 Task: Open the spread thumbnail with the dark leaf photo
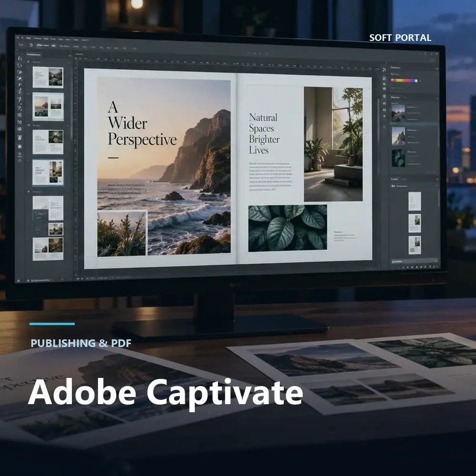(x=48, y=142)
